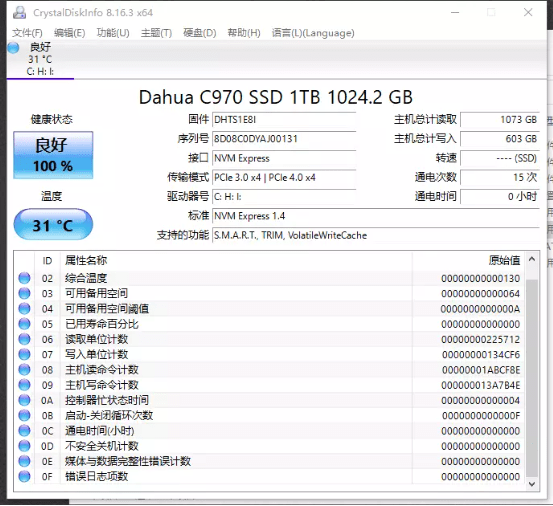Image resolution: width=553 pixels, height=506 pixels.
Task: Click the status orb for 06 读取单位计数
Action: [x=24, y=339]
